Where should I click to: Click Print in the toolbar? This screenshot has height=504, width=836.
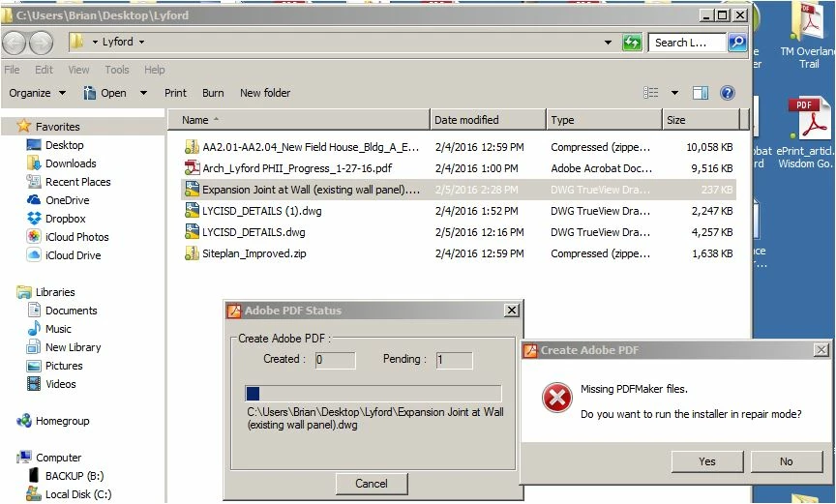pyautogui.click(x=175, y=93)
